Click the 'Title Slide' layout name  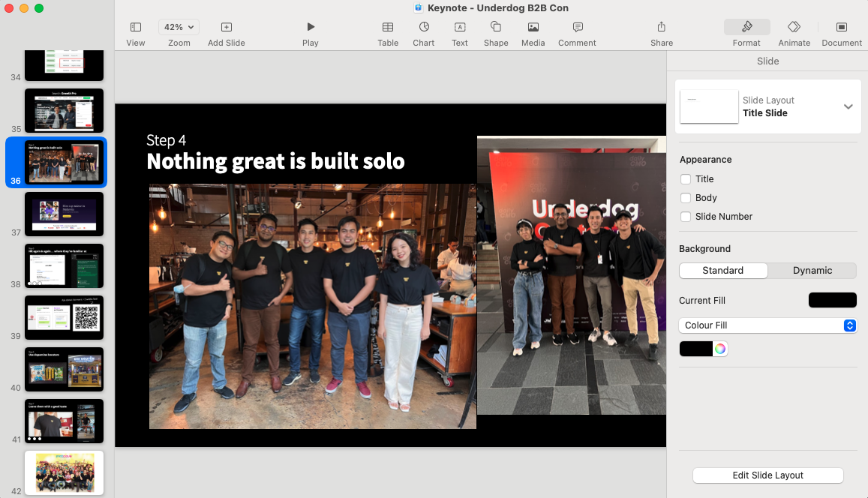[765, 113]
